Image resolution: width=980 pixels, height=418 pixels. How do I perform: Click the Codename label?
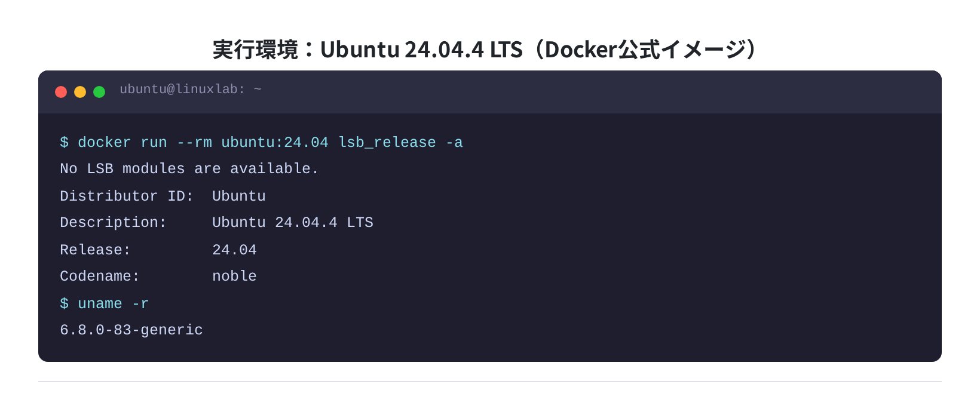point(99,276)
